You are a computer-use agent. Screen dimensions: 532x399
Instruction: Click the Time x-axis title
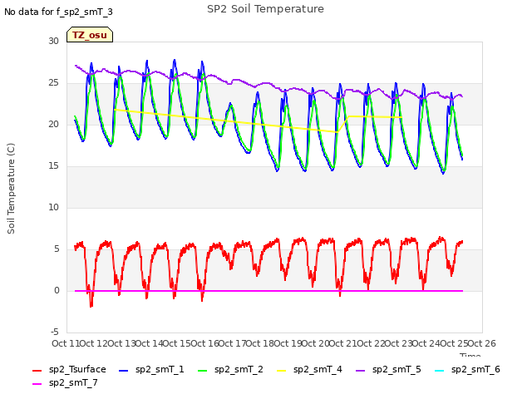pos(470,355)
